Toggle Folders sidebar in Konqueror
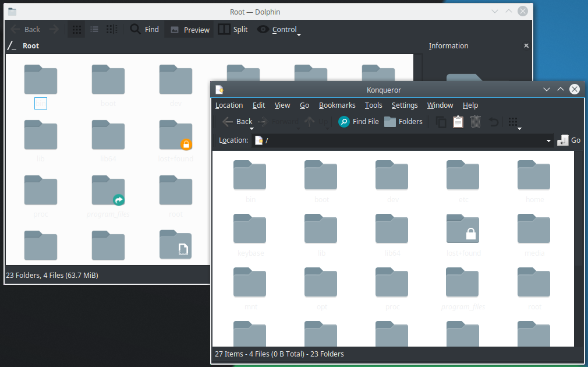 403,122
